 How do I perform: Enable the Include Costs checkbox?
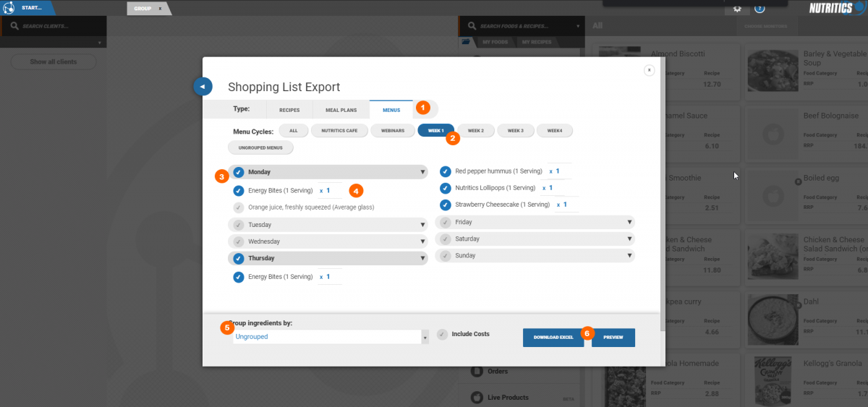[x=442, y=334]
